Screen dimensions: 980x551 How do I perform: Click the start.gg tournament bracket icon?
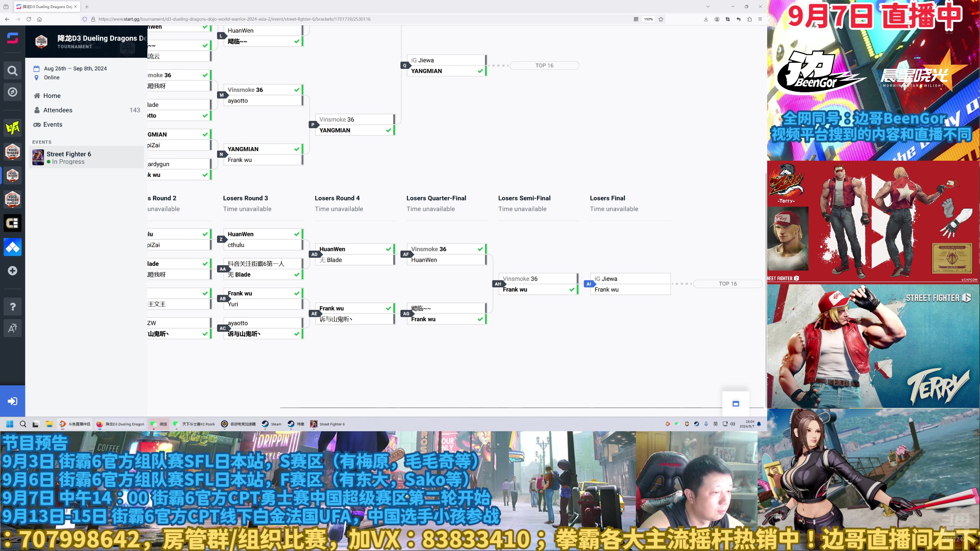click(x=13, y=247)
